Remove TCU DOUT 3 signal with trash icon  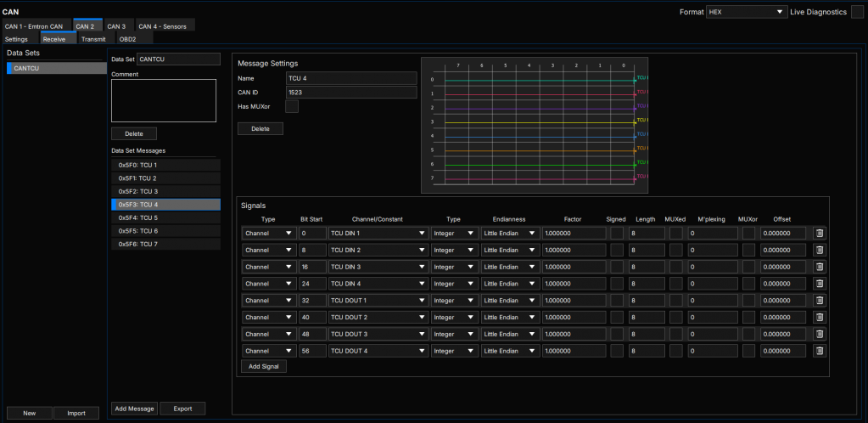pos(819,334)
